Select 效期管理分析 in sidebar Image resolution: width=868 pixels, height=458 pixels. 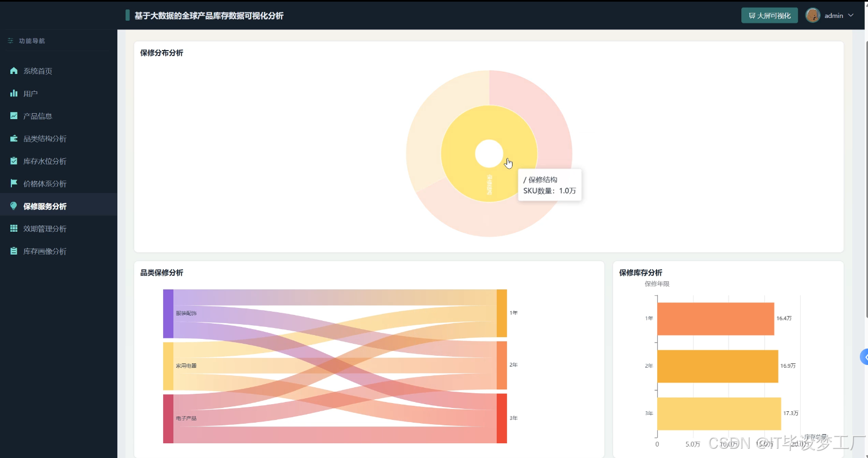(x=58, y=228)
